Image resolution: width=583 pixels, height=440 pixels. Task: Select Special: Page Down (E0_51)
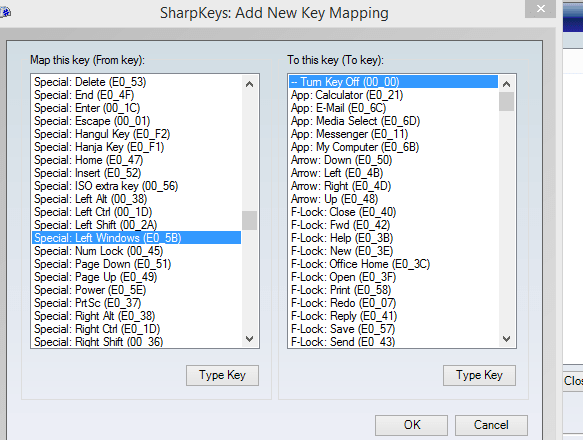tap(136, 264)
